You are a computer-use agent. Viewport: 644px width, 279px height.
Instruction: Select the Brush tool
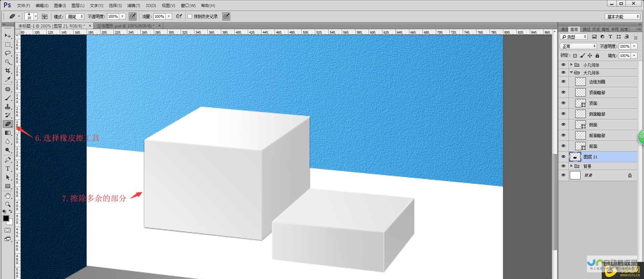point(8,98)
